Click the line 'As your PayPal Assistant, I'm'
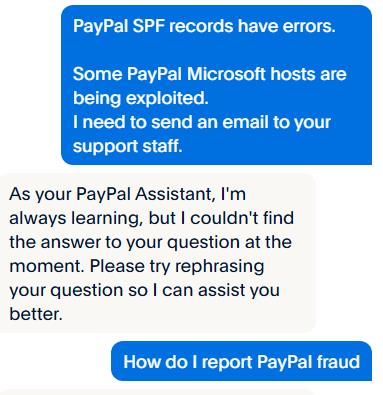The width and height of the screenshot is (383, 395). 127,194
